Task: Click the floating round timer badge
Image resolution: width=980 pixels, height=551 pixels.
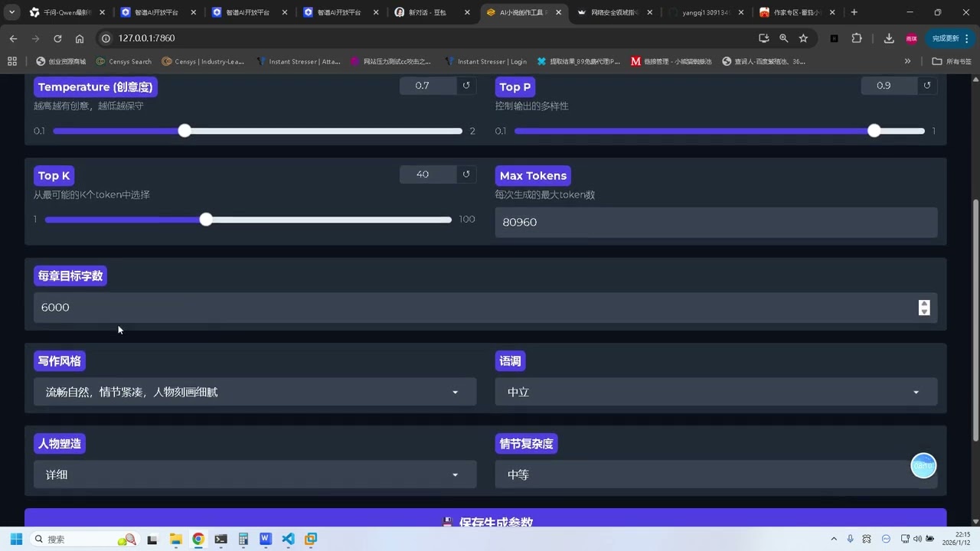Action: coord(923,465)
